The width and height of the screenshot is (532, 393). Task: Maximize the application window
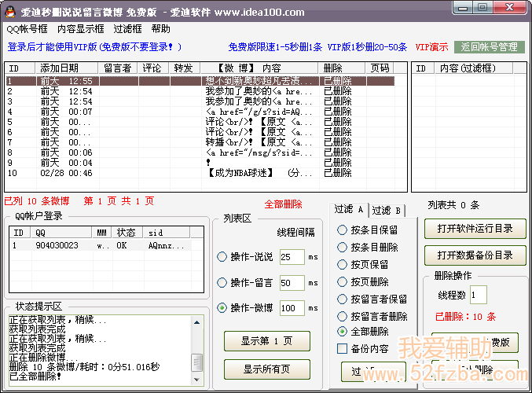[482, 7]
